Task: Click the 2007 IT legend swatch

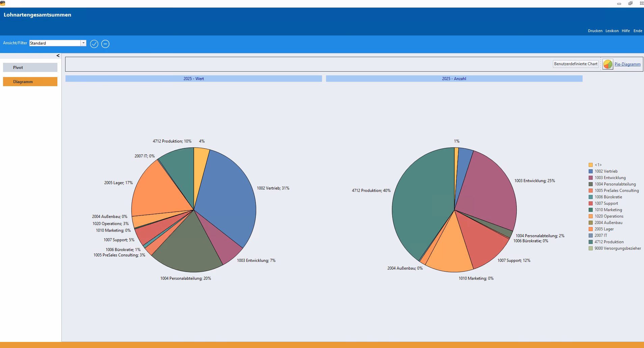Action: pyautogui.click(x=591, y=235)
